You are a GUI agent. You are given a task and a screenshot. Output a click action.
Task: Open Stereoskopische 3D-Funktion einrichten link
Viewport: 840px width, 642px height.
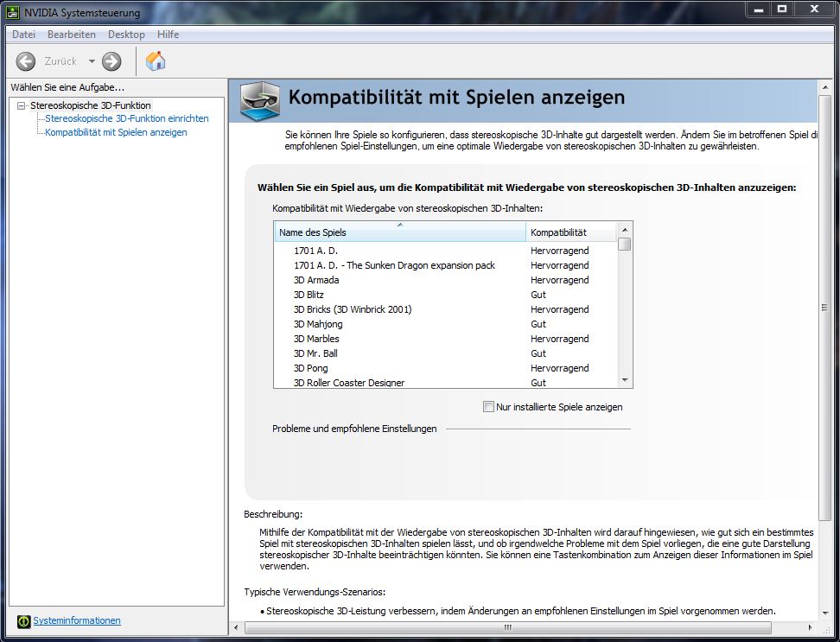point(127,118)
